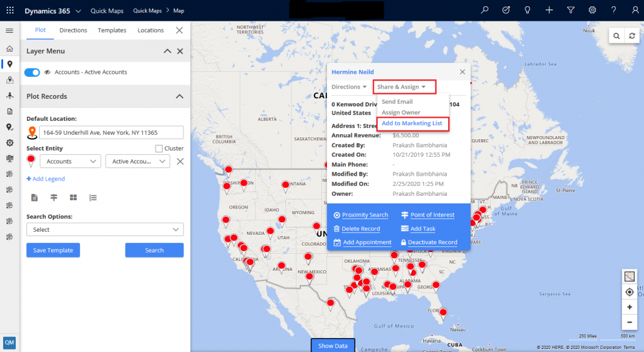This screenshot has width=644, height=352.
Task: Open the advanced find filter icon
Action: pos(570,10)
